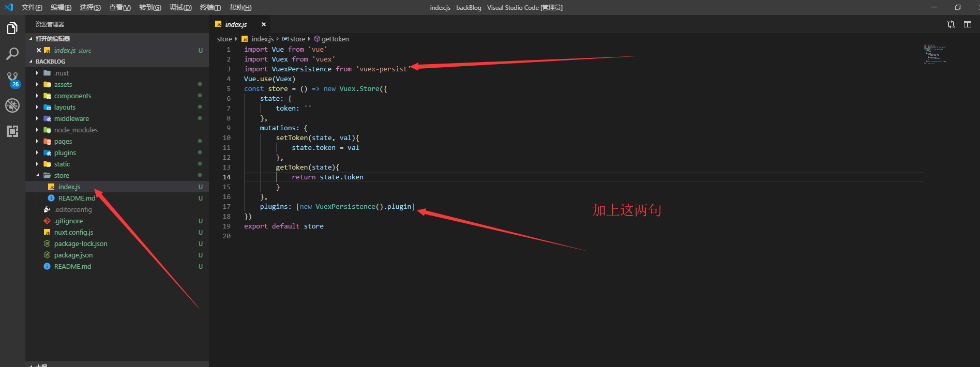Click the nuxt.config.js JS icon

click(47, 233)
